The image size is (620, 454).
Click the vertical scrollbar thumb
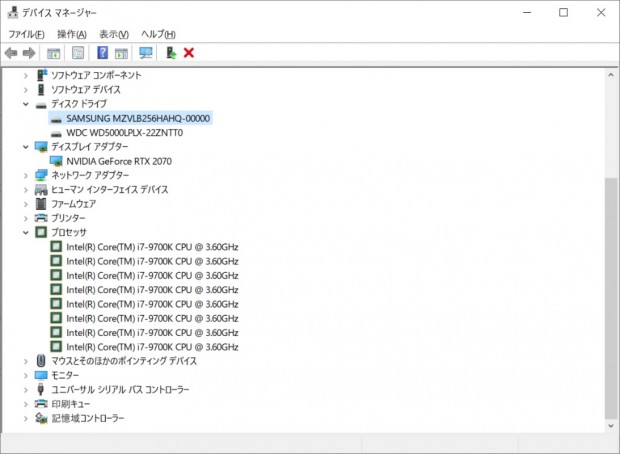[x=611, y=298]
